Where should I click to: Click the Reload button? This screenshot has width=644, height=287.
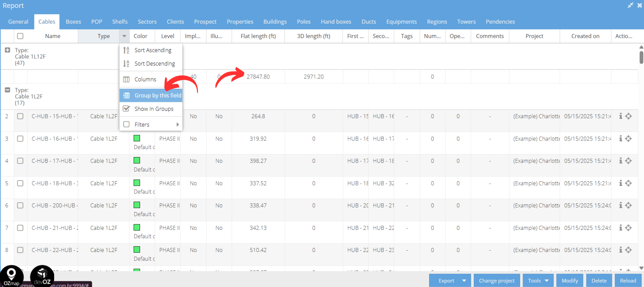click(x=628, y=281)
